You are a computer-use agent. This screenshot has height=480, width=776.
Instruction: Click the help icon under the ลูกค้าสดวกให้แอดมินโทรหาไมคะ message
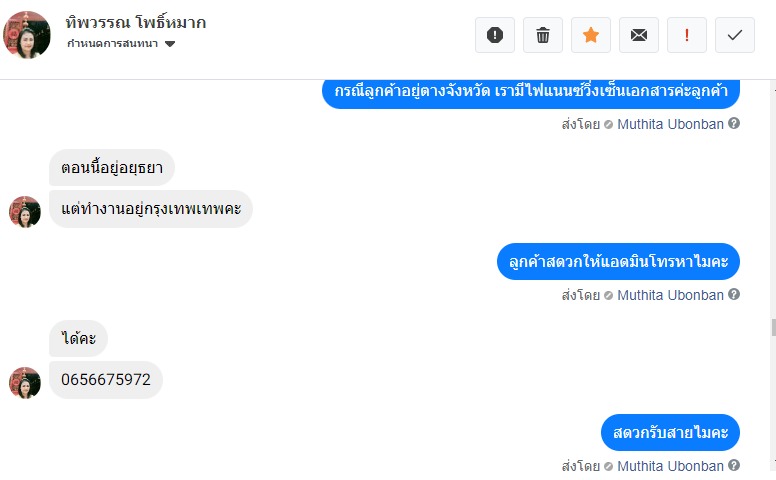tap(734, 295)
